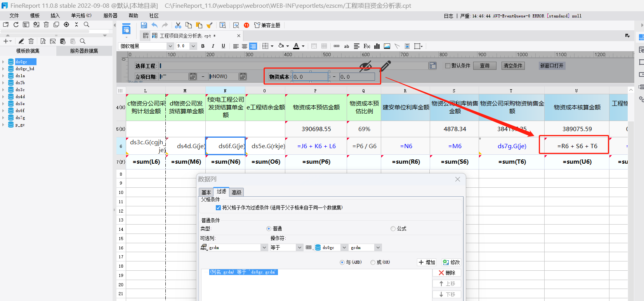The width and height of the screenshot is (644, 301).
Task: Open the ds0gc dataset dropdown in dialog
Action: click(x=344, y=247)
